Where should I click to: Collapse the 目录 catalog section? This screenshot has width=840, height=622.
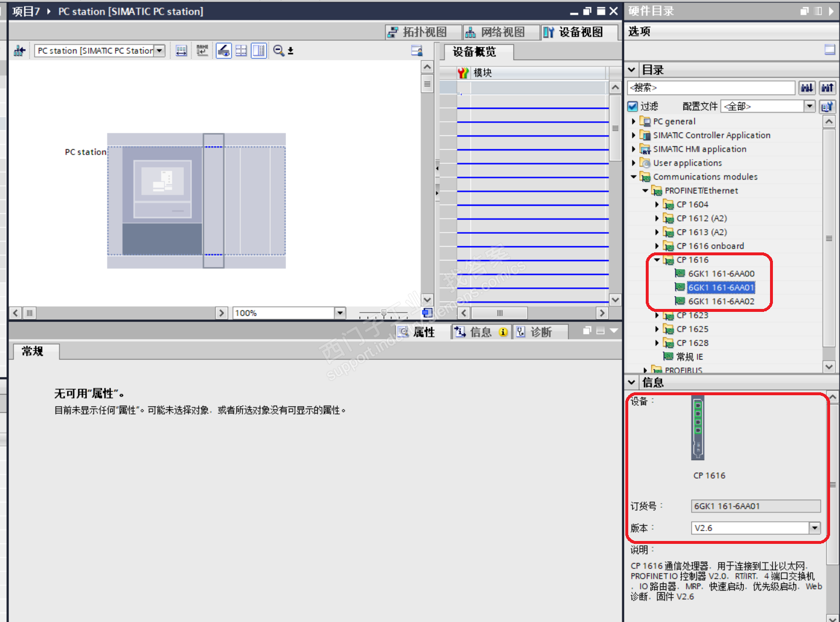[631, 70]
